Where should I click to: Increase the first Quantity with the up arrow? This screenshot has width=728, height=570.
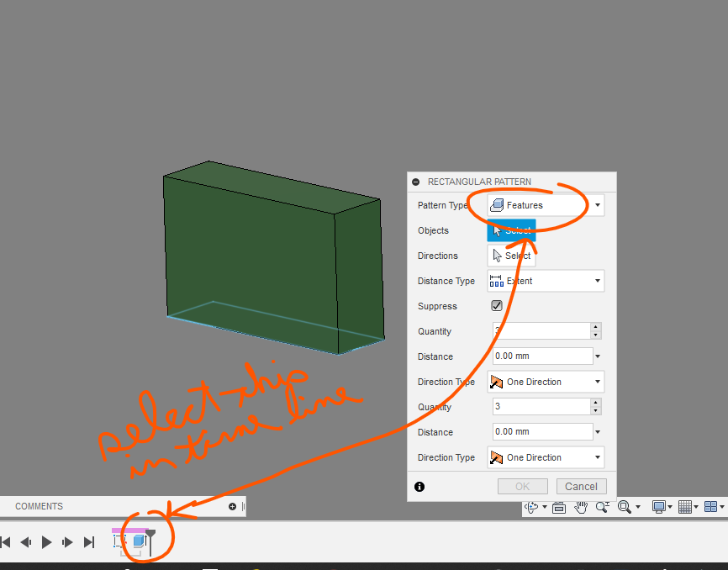coord(596,327)
